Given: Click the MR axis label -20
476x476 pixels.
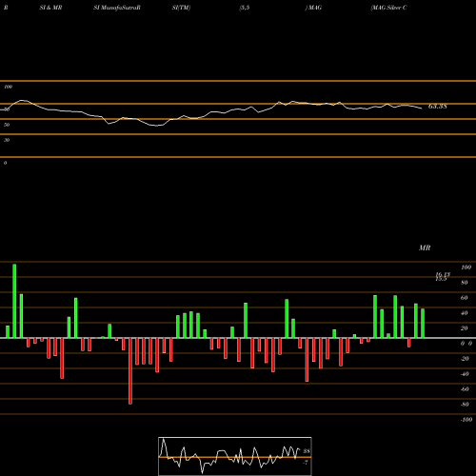Looking at the screenshot, I should [465, 359].
